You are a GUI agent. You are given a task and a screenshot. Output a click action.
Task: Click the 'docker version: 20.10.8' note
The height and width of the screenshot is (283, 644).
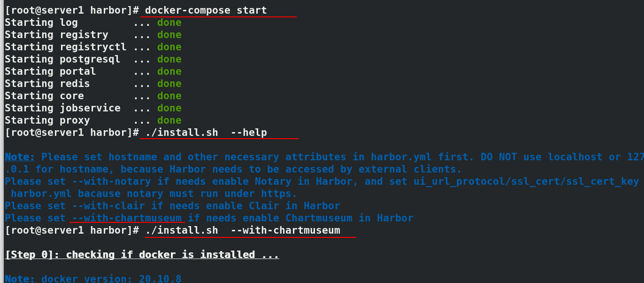(x=111, y=279)
